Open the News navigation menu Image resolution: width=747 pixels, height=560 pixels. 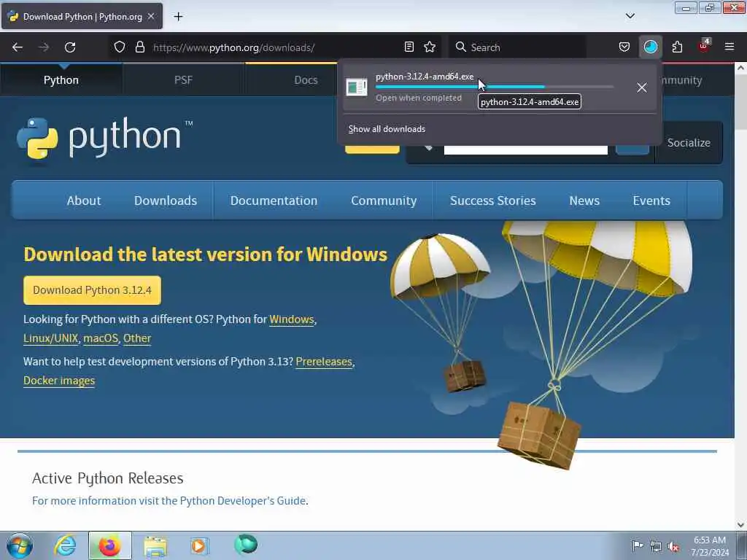(584, 201)
